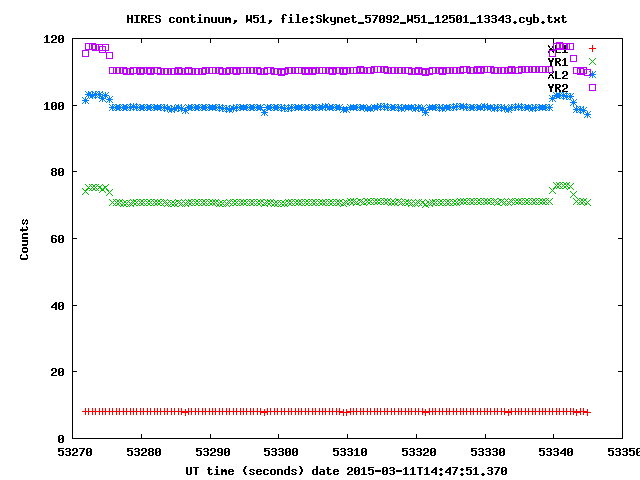Viewport: 640px width, 480px height.
Task: Click the x-axis tick label 53320
Action: tap(419, 452)
